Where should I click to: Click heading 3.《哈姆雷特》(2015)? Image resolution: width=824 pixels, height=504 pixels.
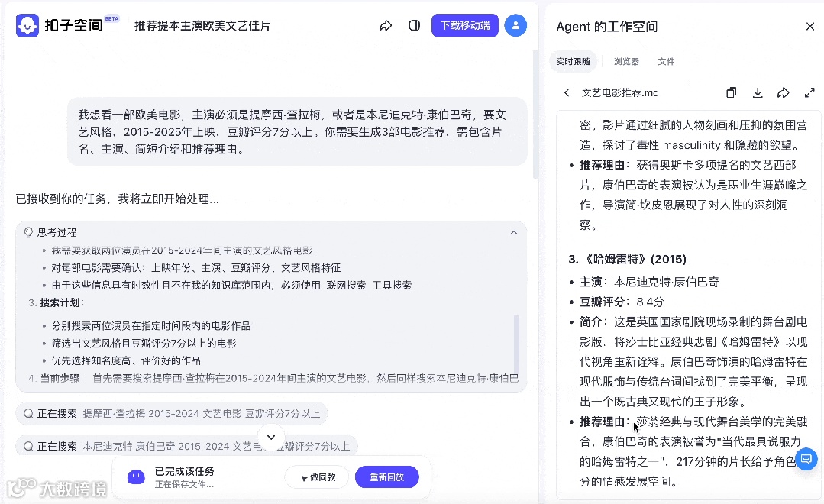point(627,259)
